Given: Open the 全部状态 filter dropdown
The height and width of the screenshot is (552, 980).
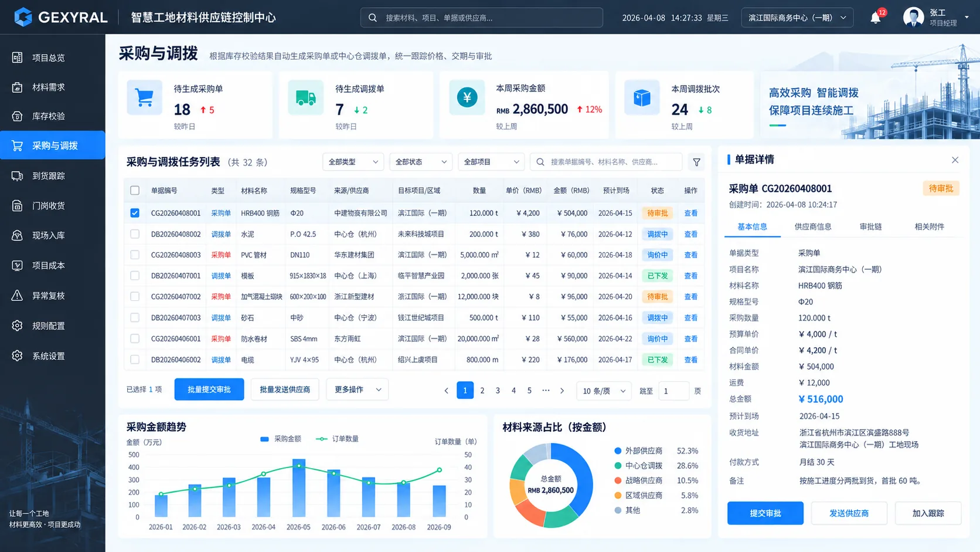Looking at the screenshot, I should coord(421,162).
